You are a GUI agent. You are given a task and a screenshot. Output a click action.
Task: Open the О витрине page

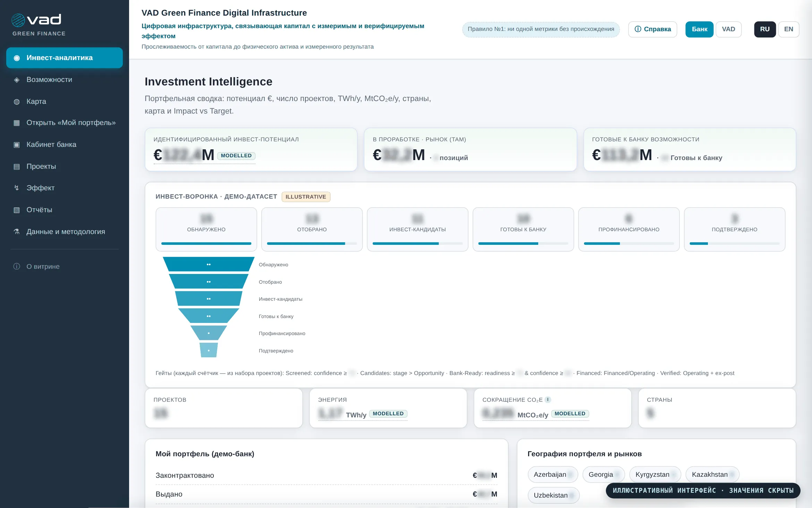pos(65,266)
